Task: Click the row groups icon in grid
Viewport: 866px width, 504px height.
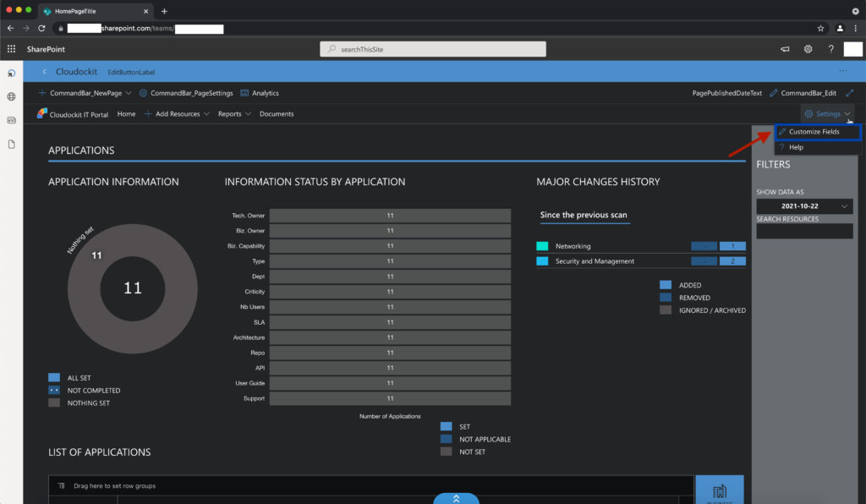Action: (x=61, y=485)
